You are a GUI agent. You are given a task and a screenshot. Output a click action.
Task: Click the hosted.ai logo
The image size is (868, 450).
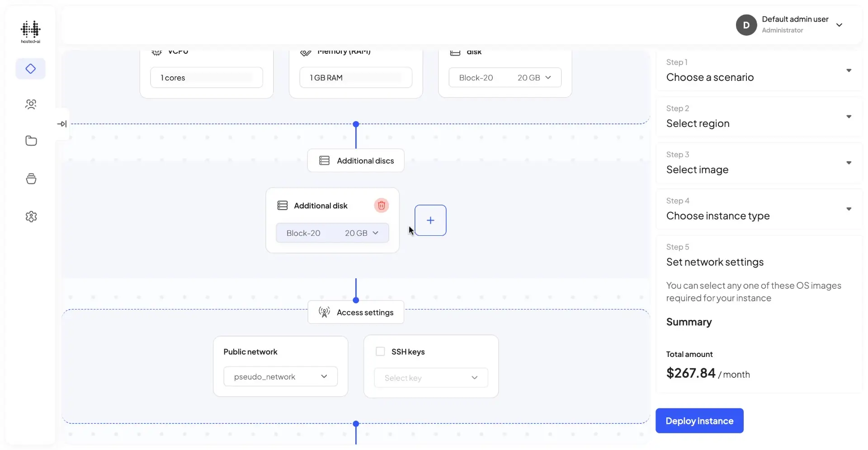[x=30, y=32]
